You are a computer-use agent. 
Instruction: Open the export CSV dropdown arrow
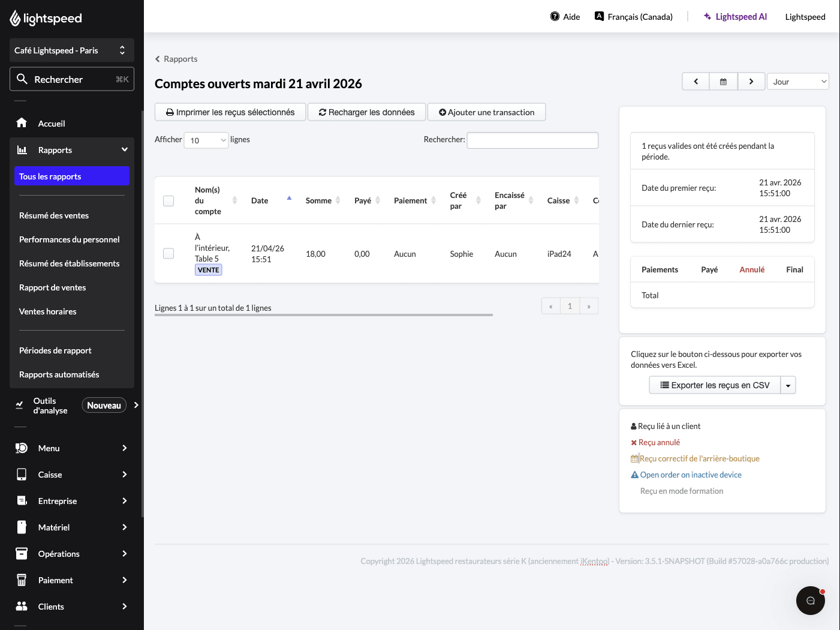click(788, 385)
